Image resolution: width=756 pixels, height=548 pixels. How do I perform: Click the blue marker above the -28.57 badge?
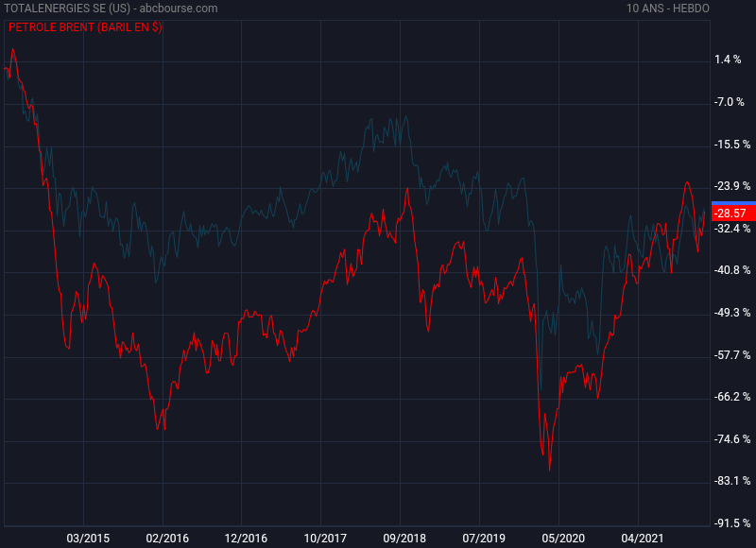click(x=734, y=203)
